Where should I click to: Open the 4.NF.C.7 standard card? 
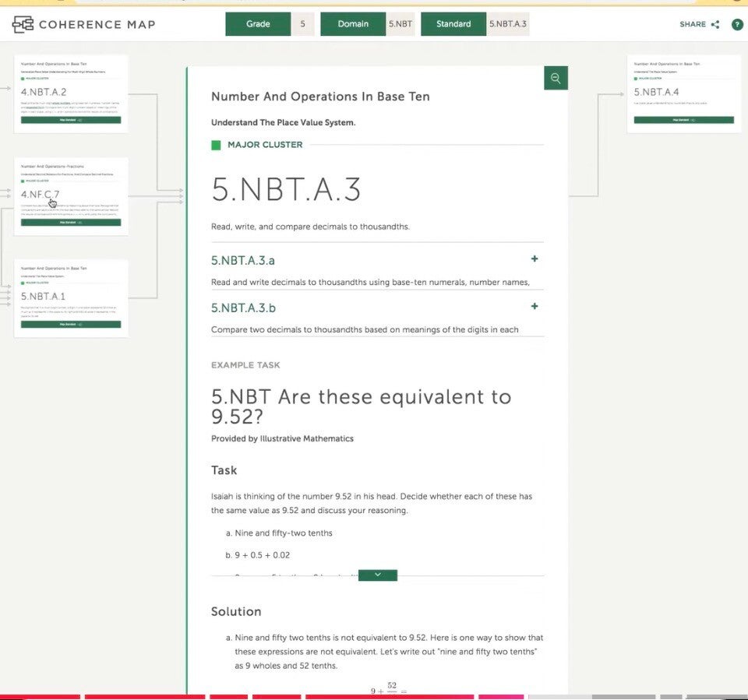click(71, 196)
